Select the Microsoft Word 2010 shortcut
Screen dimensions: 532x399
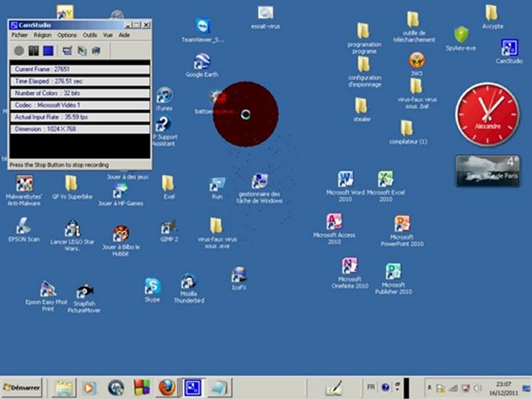pos(346,180)
